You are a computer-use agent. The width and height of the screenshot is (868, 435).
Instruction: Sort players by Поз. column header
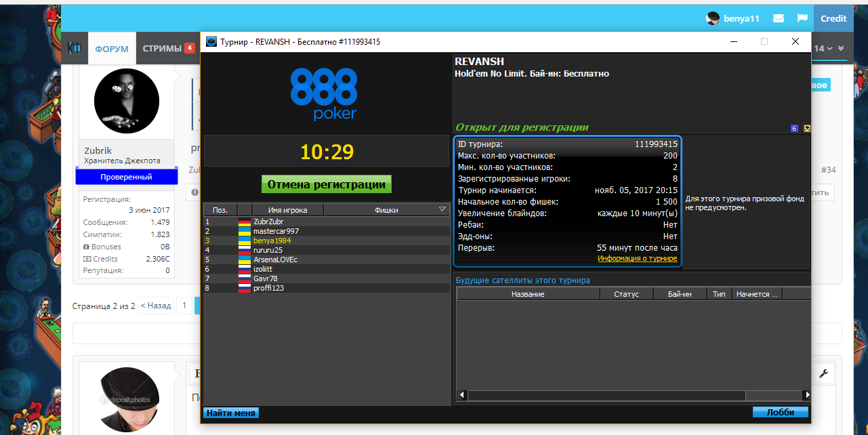(220, 209)
